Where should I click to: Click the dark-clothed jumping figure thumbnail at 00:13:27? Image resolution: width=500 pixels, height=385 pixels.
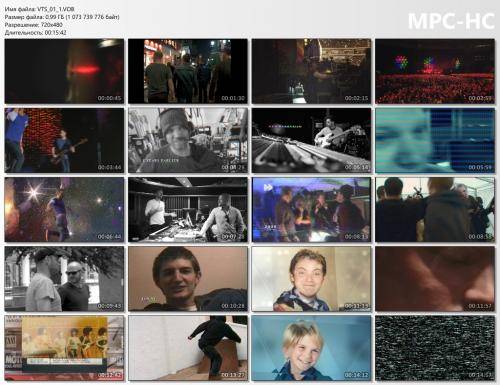[188, 348]
